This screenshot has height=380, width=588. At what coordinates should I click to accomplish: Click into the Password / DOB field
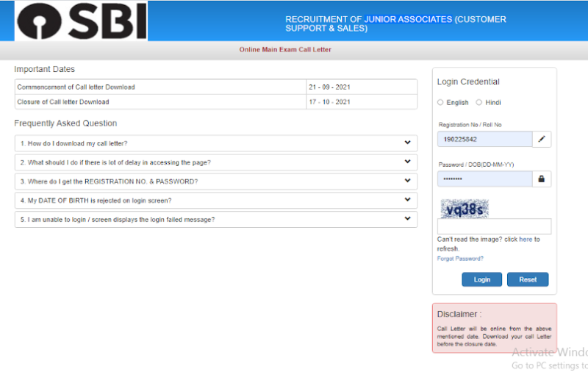[x=484, y=179]
